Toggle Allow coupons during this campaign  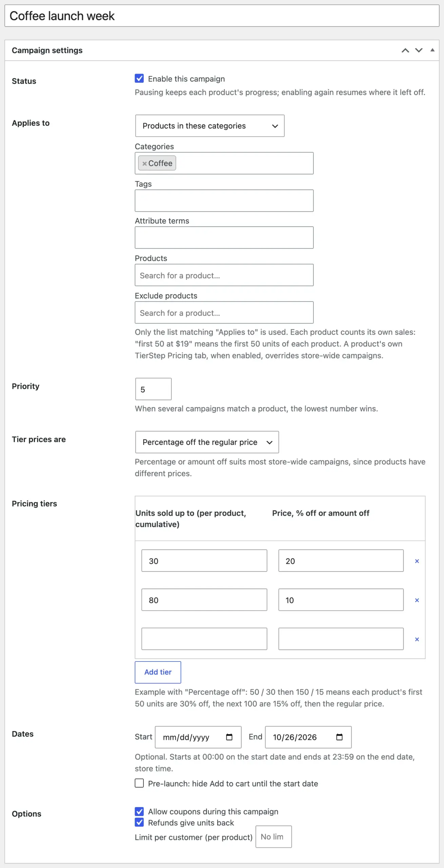click(139, 811)
